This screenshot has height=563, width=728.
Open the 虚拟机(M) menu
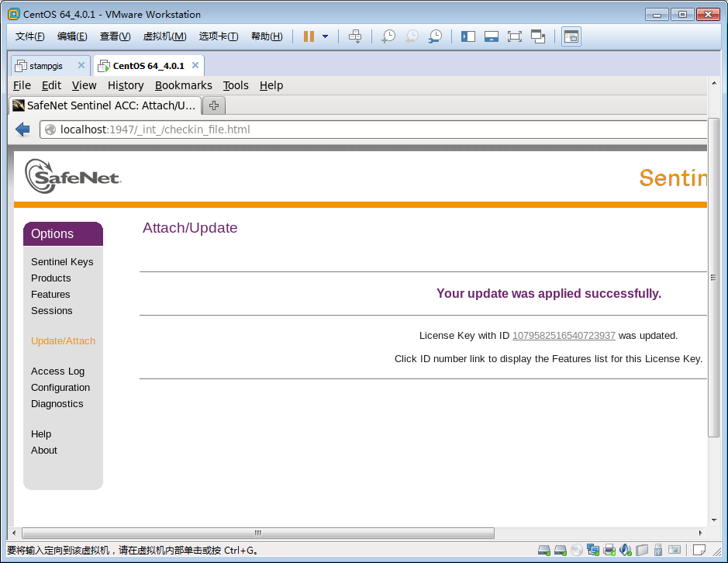[x=165, y=36]
